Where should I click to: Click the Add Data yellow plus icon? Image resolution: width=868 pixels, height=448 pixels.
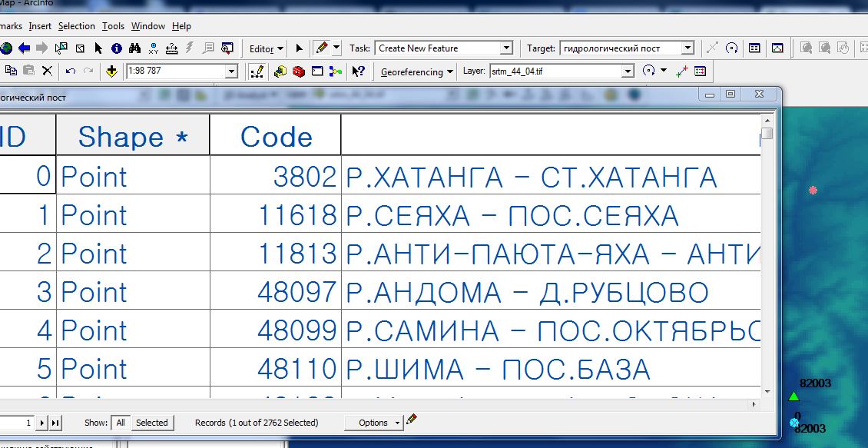tap(112, 71)
